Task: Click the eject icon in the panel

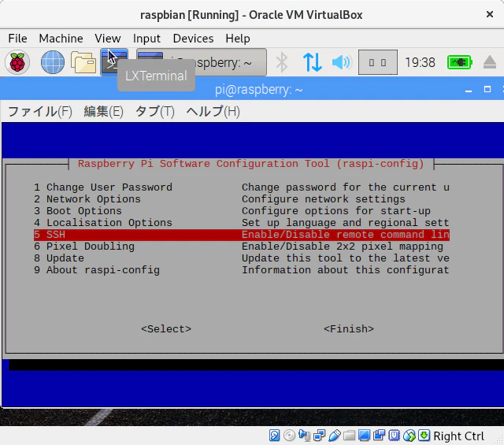Action: pyautogui.click(x=490, y=62)
